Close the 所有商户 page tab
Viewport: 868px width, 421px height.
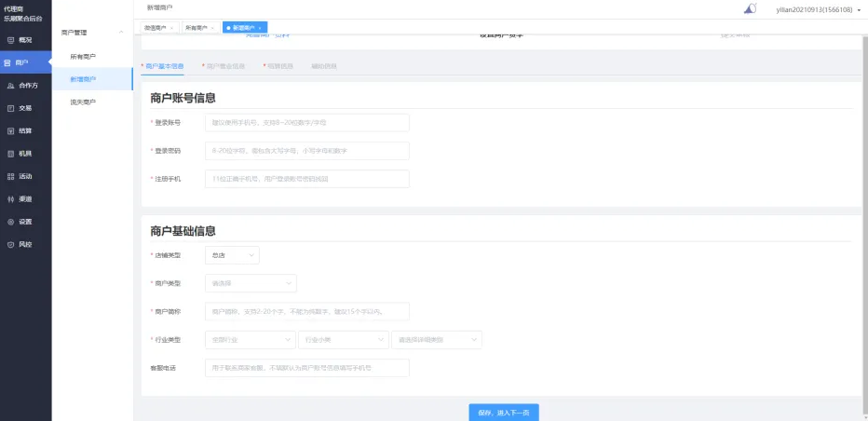pos(213,28)
